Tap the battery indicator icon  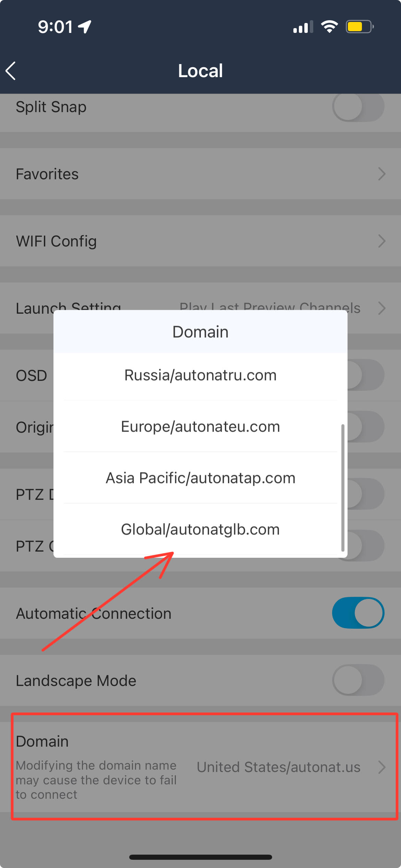pos(360,27)
